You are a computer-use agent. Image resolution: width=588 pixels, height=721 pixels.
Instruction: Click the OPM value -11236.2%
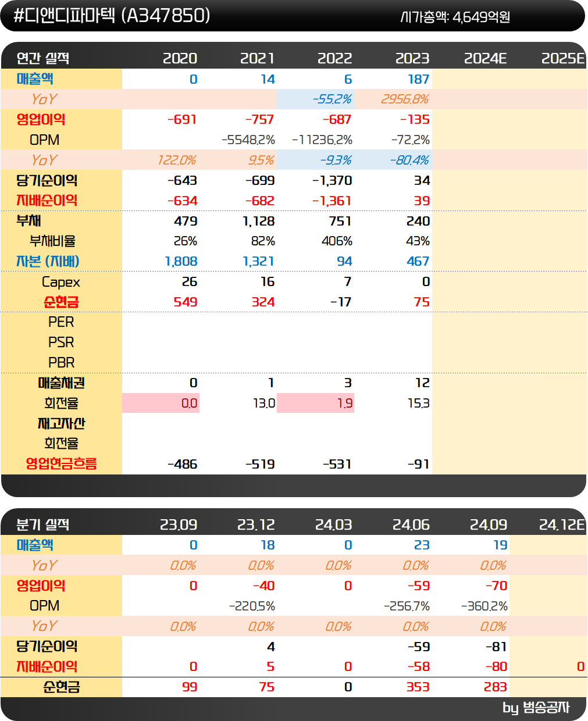click(x=322, y=140)
